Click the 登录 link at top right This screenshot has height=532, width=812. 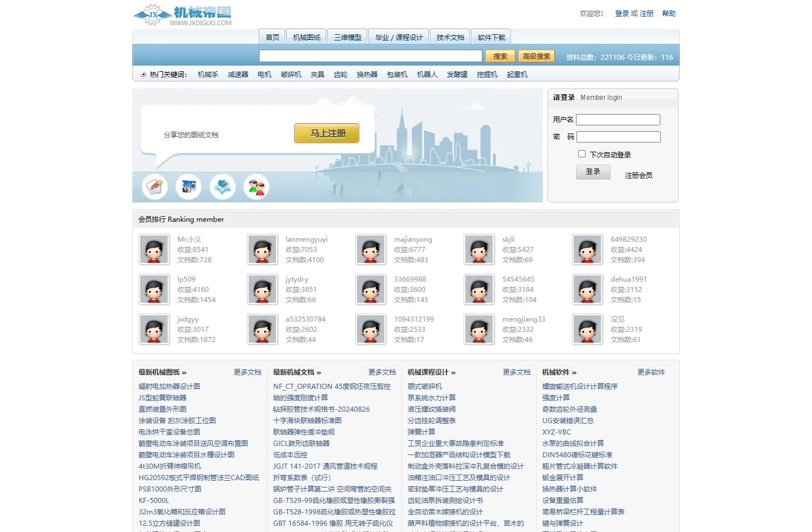[x=622, y=13]
